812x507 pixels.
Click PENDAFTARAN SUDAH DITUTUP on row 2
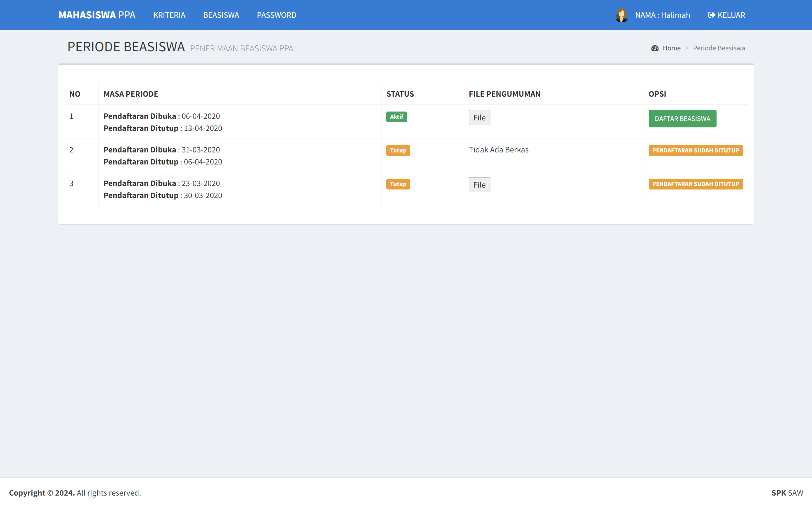pos(695,151)
